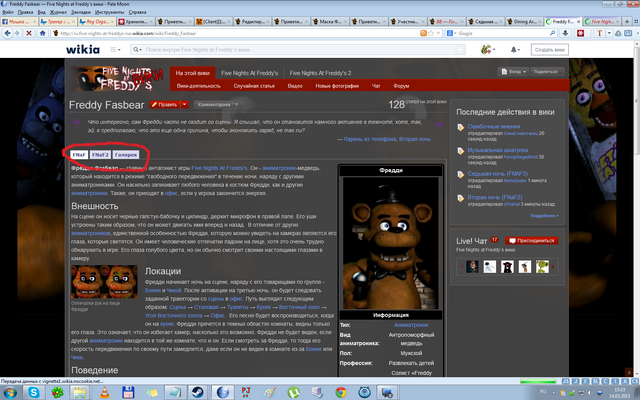Open the Файл menu
This screenshot has height=400, width=640.
(x=8, y=12)
